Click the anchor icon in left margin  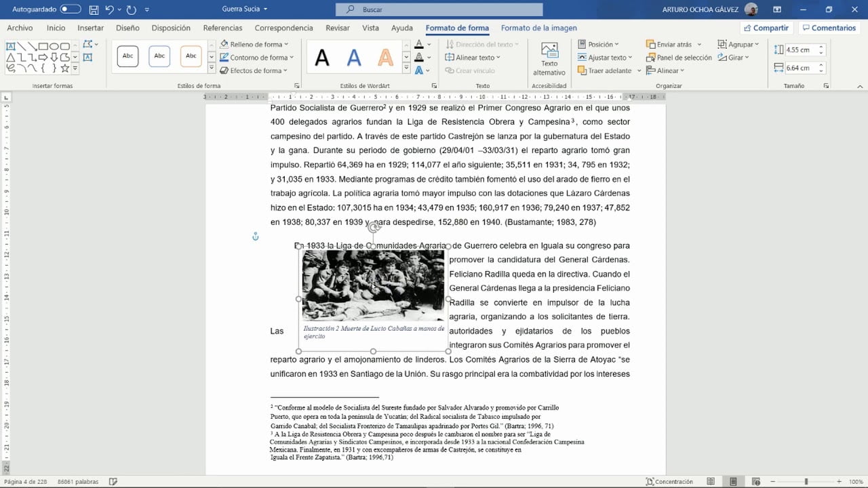pyautogui.click(x=256, y=237)
